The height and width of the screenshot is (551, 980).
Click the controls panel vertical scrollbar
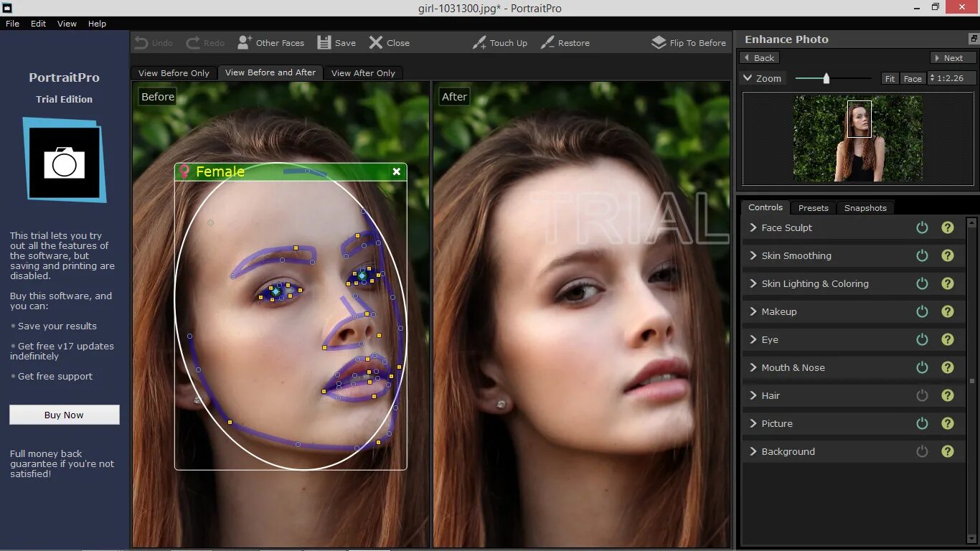point(972,380)
